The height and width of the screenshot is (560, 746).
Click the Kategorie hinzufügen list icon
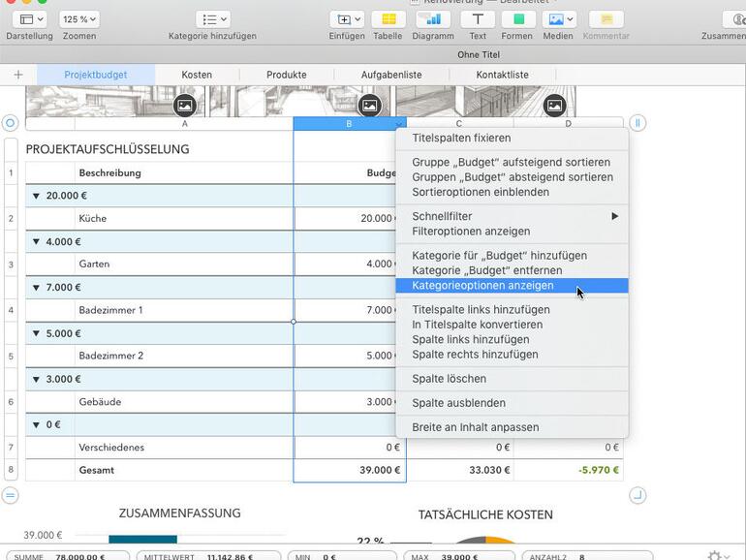pyautogui.click(x=213, y=19)
